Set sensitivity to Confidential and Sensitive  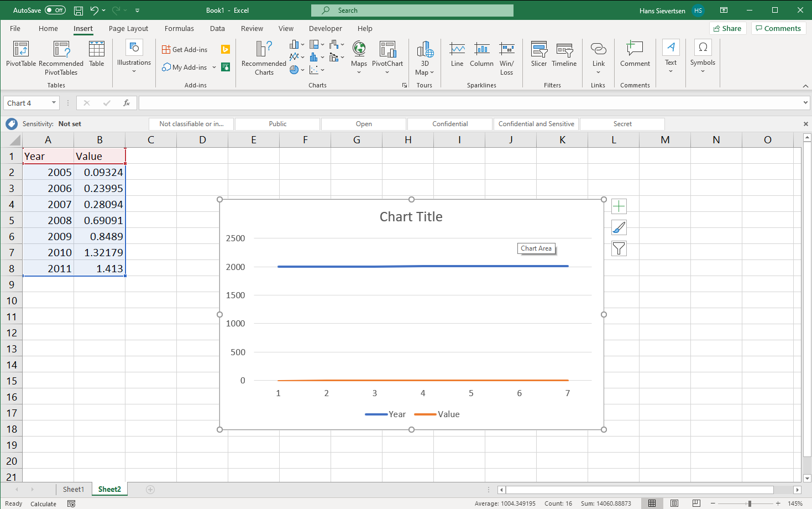pos(536,124)
